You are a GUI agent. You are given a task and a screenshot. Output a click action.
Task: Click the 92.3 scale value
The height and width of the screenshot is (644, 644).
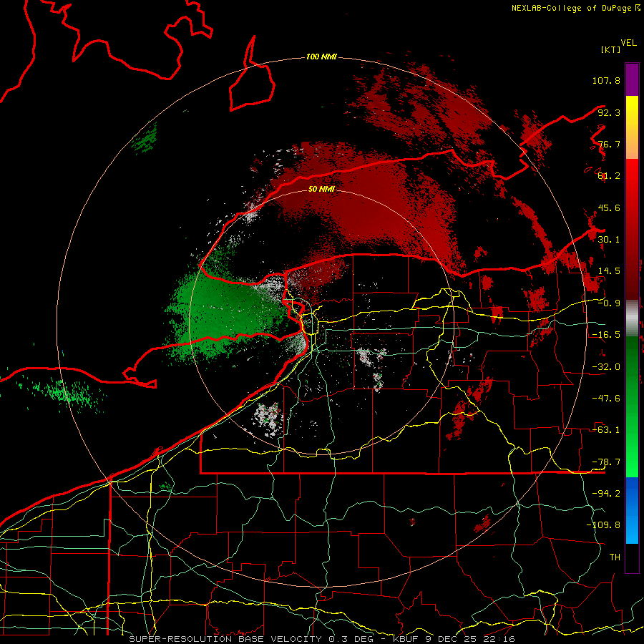609,112
